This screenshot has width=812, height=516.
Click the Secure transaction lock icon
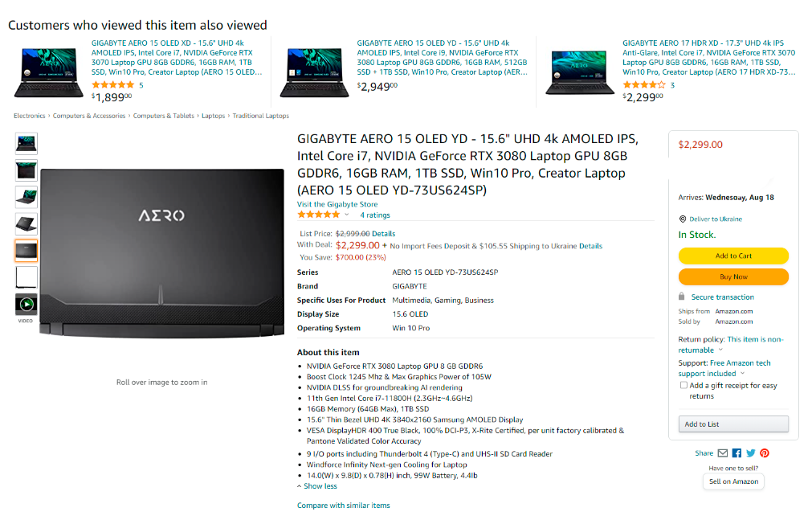(682, 297)
